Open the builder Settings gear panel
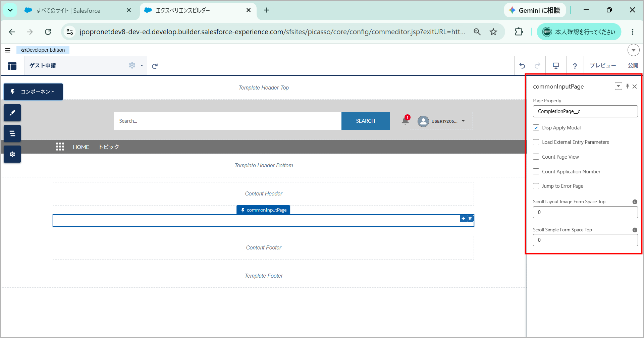This screenshot has width=644, height=338. click(x=12, y=154)
